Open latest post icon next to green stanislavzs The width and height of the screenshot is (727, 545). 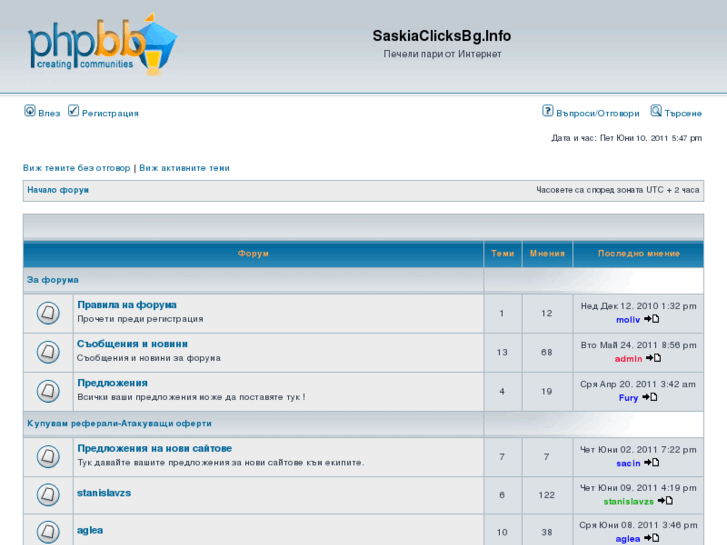pos(665,501)
